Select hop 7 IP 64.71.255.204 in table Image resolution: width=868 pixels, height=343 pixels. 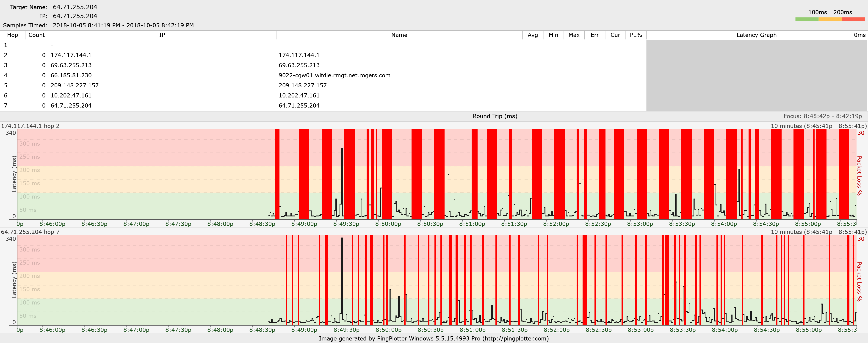[71, 106]
